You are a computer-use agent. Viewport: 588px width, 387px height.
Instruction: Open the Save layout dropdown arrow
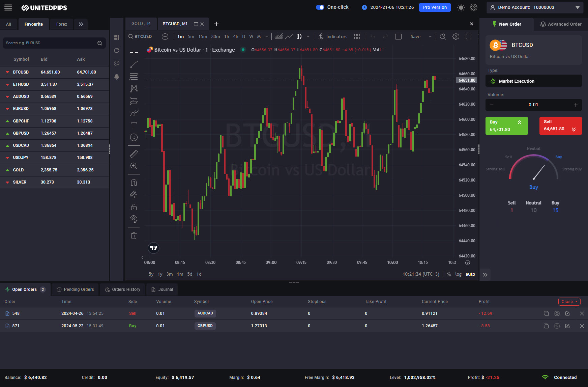point(430,36)
